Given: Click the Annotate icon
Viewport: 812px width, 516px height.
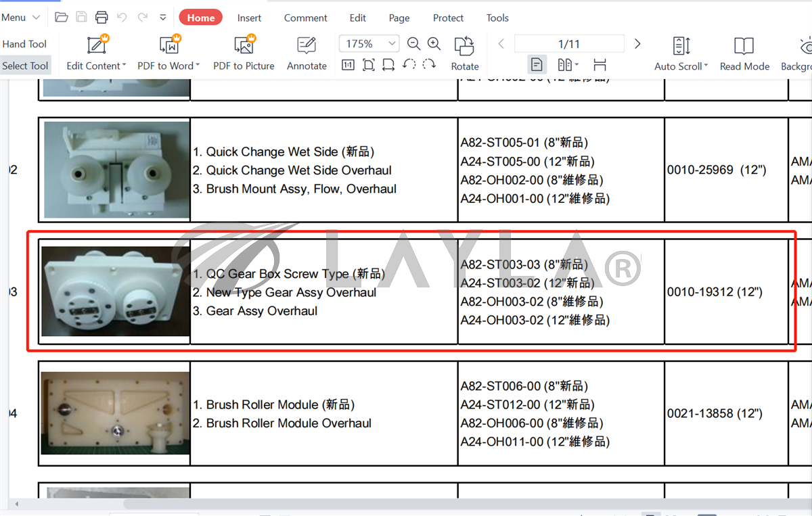Looking at the screenshot, I should pos(307,45).
